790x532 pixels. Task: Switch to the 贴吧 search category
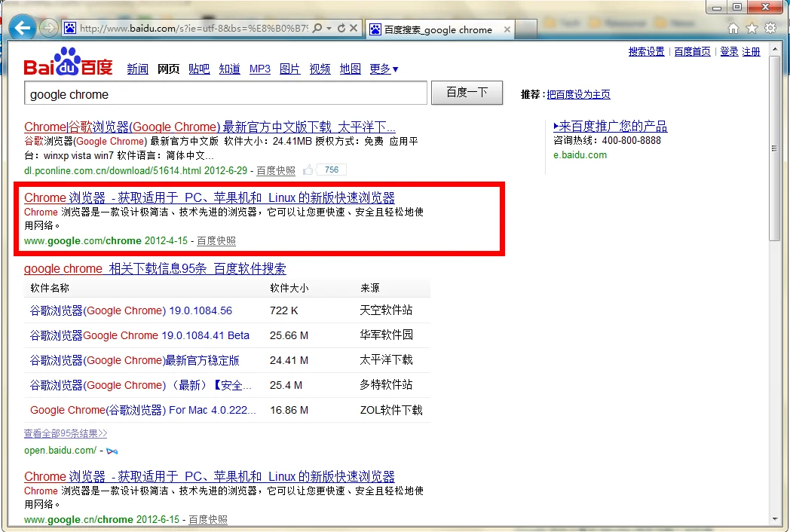click(x=199, y=69)
